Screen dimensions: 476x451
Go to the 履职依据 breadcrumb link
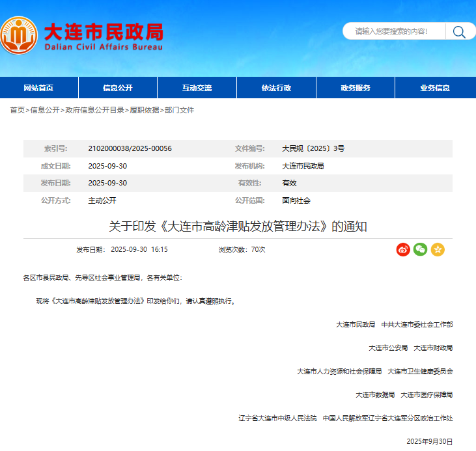[x=144, y=110]
